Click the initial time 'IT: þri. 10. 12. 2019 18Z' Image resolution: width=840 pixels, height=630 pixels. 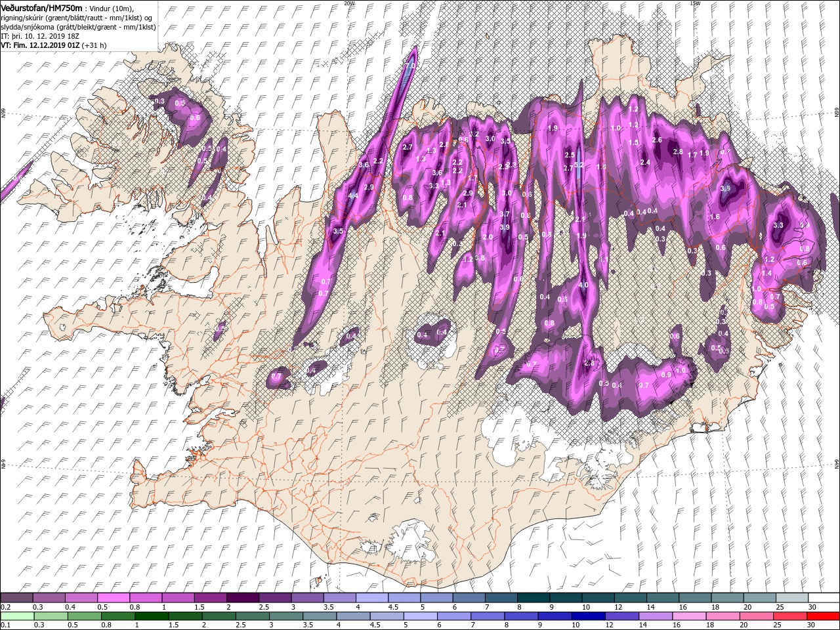[39, 36]
